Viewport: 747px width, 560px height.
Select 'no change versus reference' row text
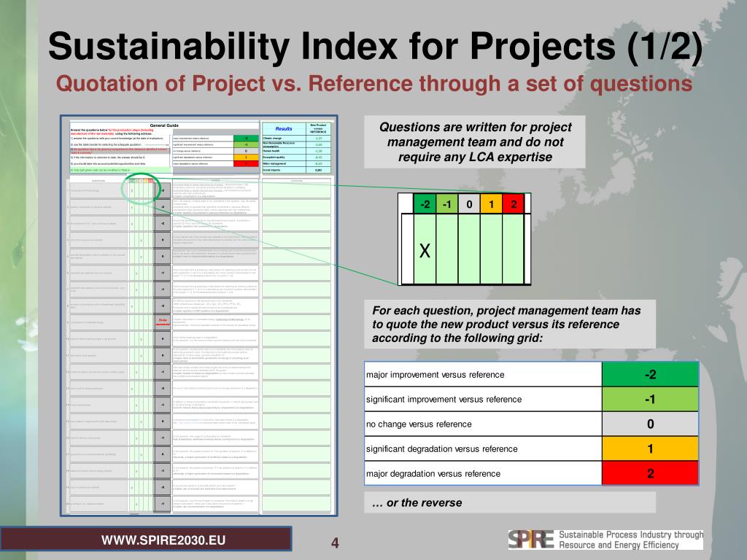pyautogui.click(x=419, y=424)
